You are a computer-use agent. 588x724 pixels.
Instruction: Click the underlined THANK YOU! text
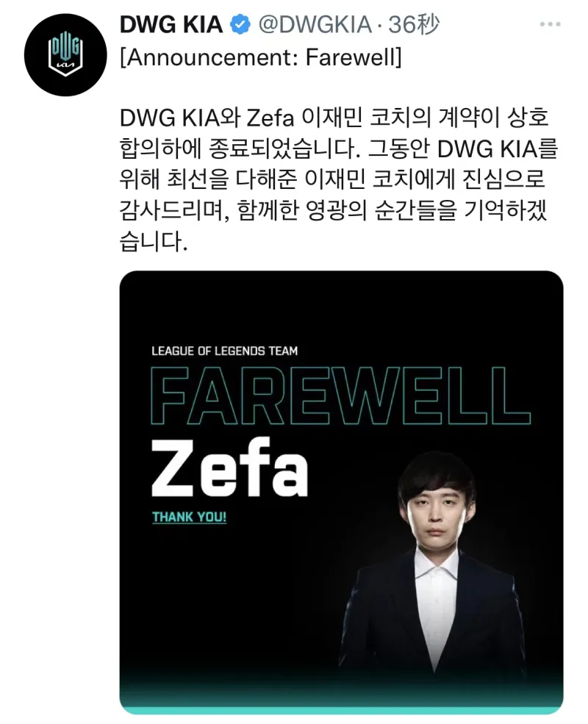point(189,517)
